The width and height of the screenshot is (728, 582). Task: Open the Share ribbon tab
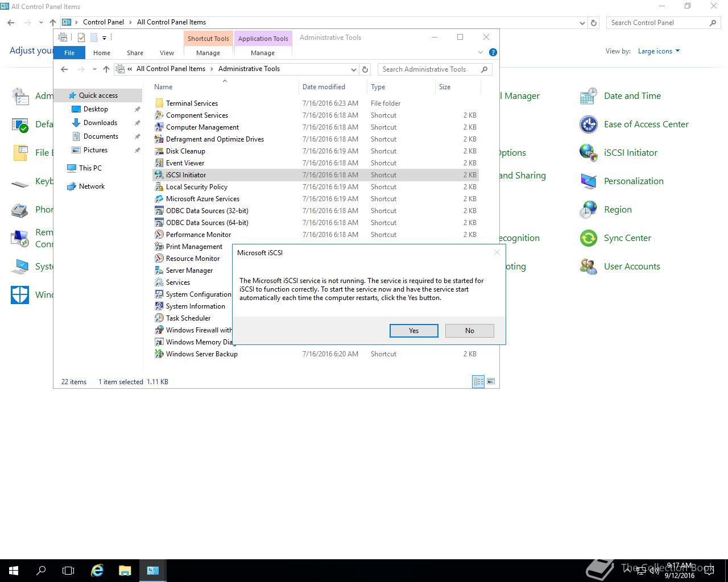[135, 53]
